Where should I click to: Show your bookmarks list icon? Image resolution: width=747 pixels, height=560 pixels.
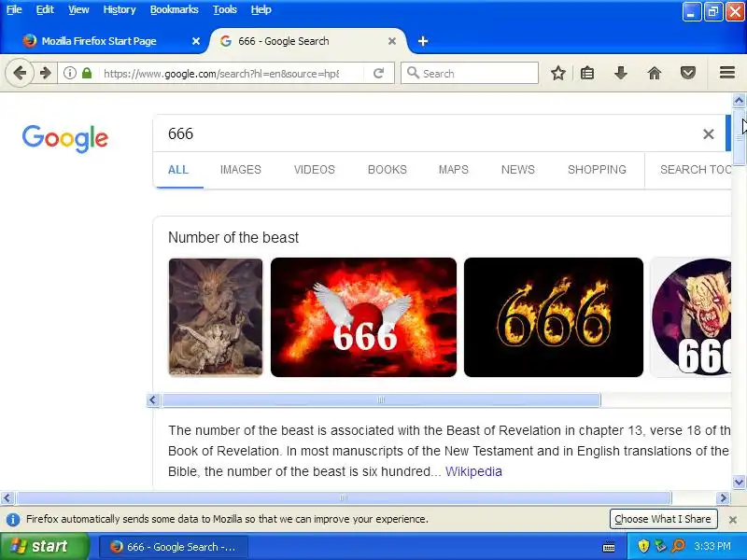(587, 73)
